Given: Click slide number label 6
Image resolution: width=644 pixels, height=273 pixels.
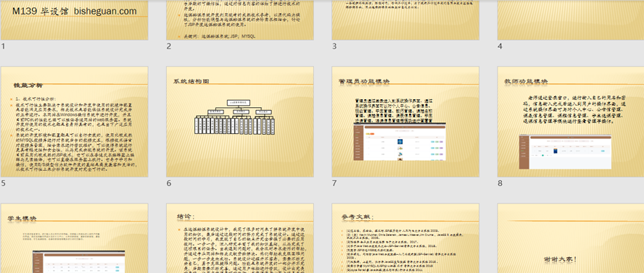Looking at the screenshot, I should tap(169, 183).
